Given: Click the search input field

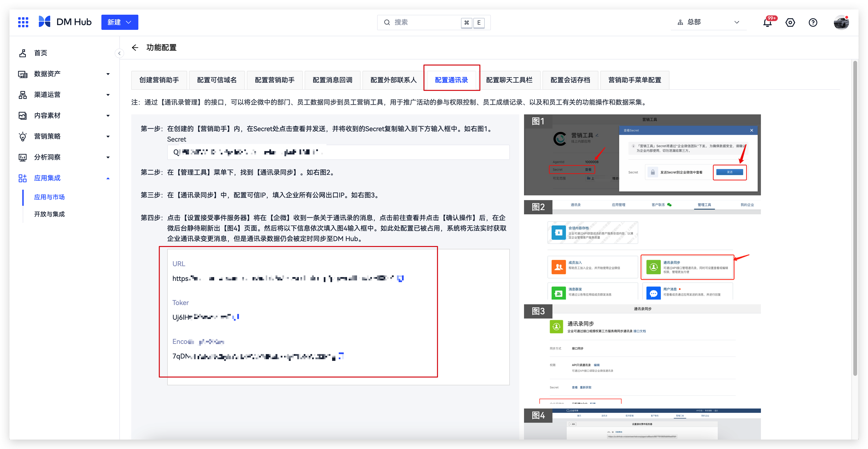Looking at the screenshot, I should click(430, 22).
